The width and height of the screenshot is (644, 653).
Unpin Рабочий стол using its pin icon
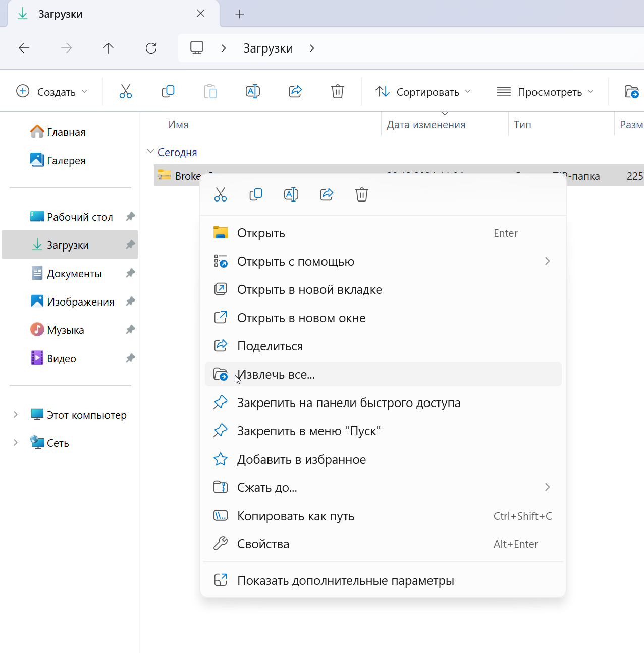(130, 217)
